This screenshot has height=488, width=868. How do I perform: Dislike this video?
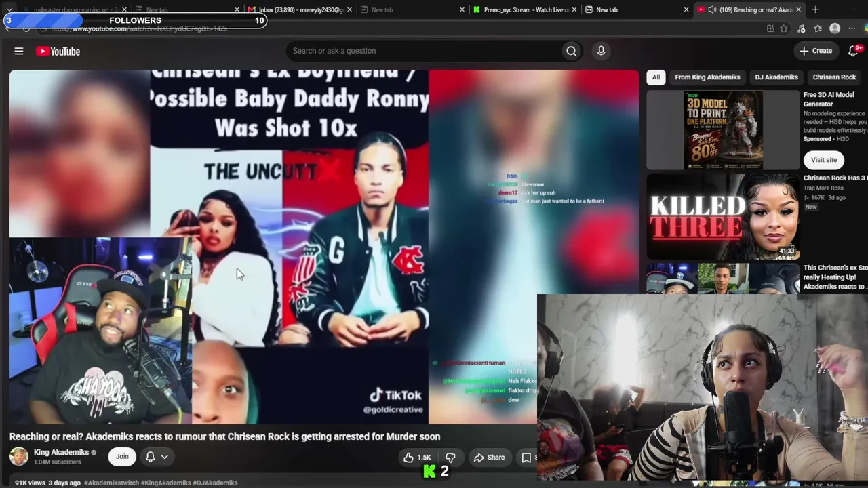[450, 457]
